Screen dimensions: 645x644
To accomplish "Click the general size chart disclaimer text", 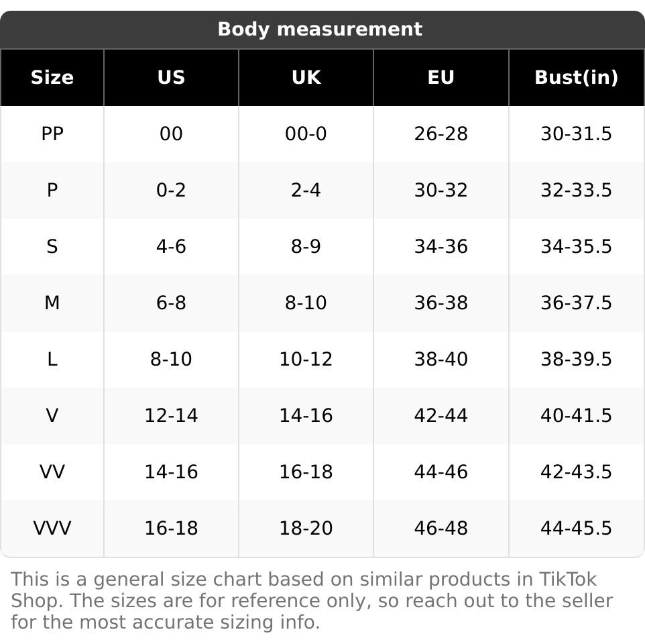I will pos(312,600).
